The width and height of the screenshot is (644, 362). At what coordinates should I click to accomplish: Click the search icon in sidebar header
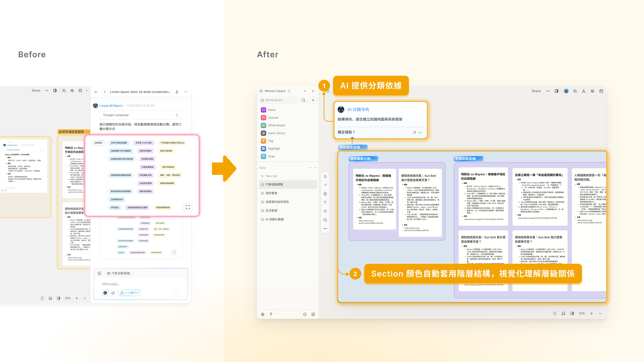303,100
